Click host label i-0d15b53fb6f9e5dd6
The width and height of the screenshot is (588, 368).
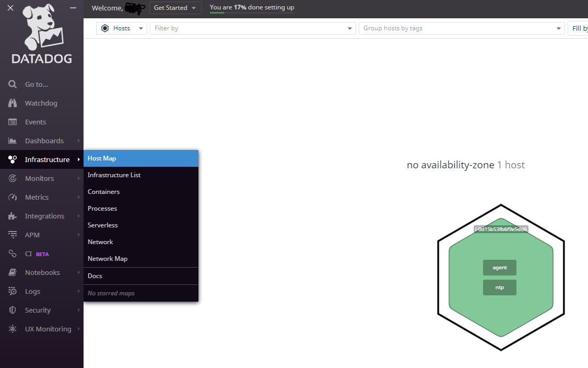click(x=501, y=229)
